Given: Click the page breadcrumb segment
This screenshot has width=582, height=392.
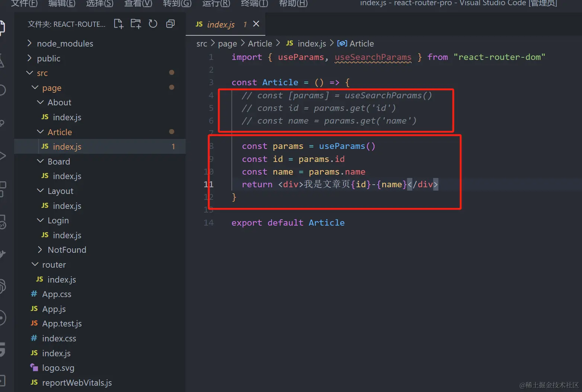Looking at the screenshot, I should (227, 44).
